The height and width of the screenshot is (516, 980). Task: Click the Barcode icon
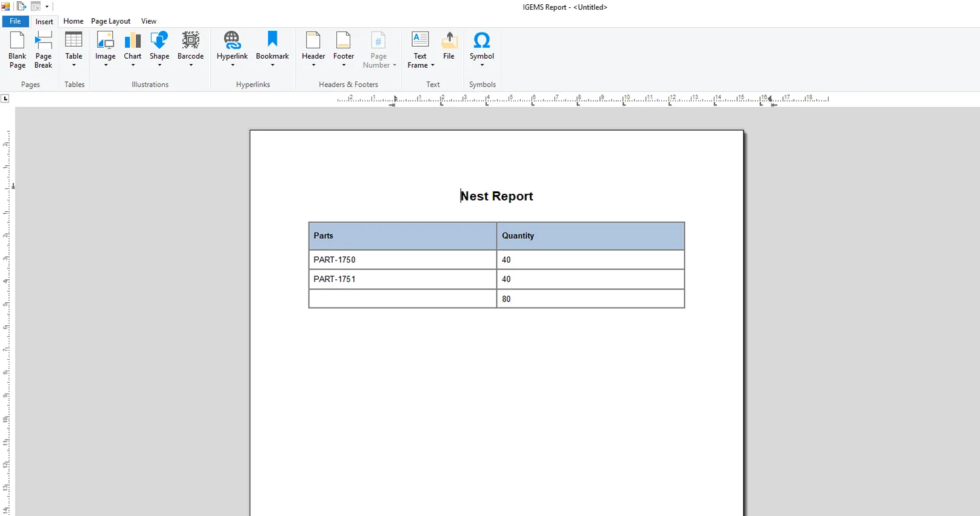pos(190,41)
